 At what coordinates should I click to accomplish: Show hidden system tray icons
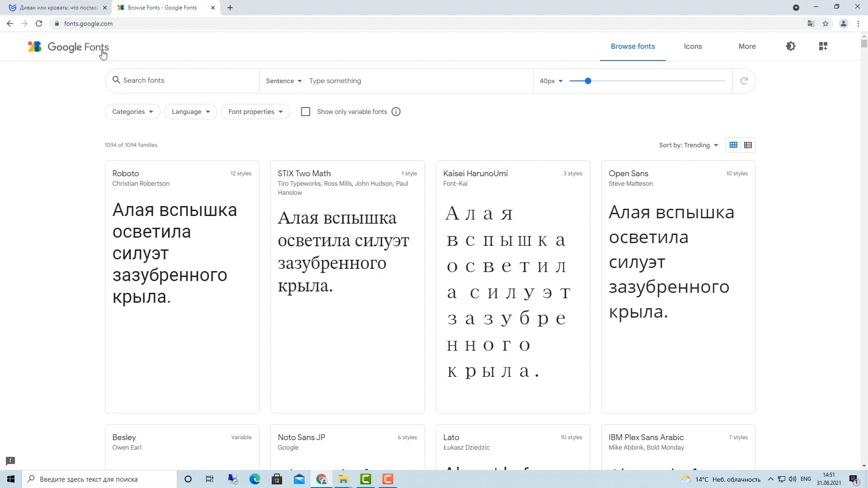click(771, 479)
